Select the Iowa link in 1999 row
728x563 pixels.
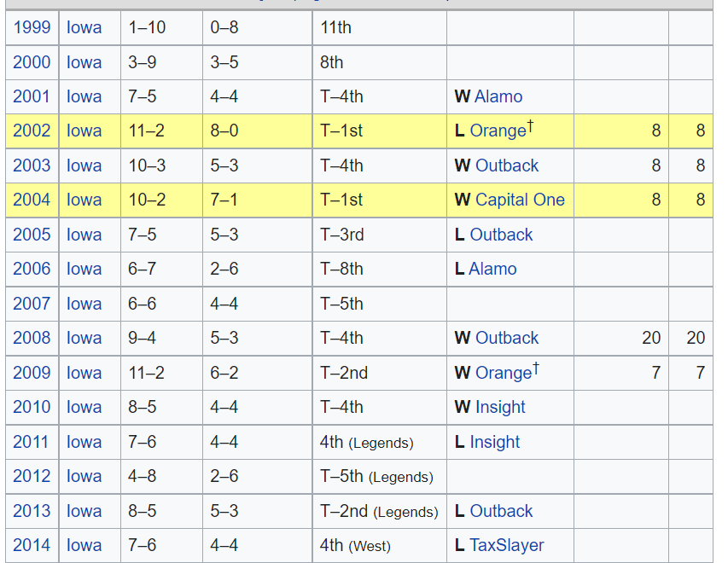(84, 27)
